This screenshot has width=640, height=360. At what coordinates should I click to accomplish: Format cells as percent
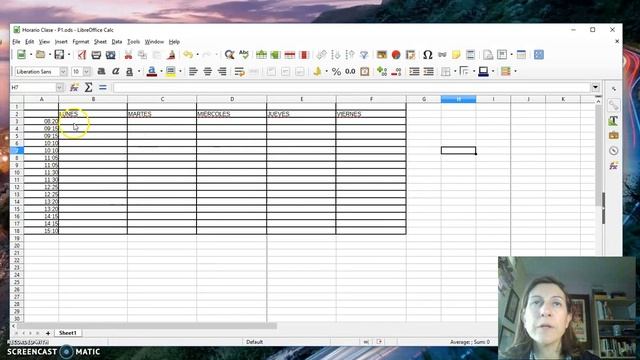click(336, 71)
